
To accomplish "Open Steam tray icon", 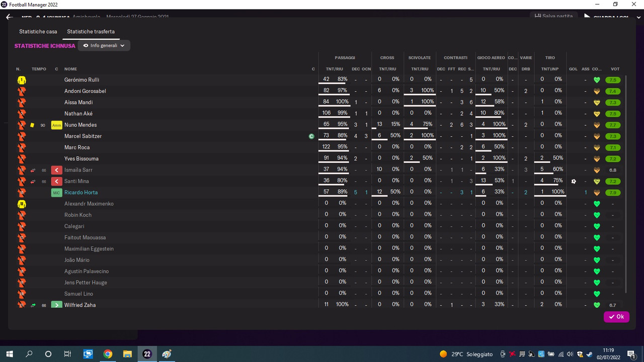I will [x=590, y=354].
